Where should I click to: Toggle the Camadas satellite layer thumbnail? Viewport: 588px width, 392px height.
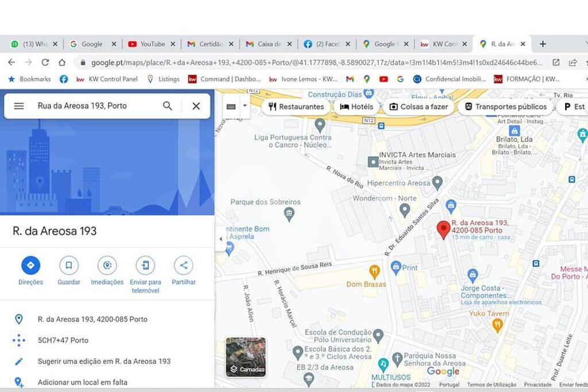(246, 357)
